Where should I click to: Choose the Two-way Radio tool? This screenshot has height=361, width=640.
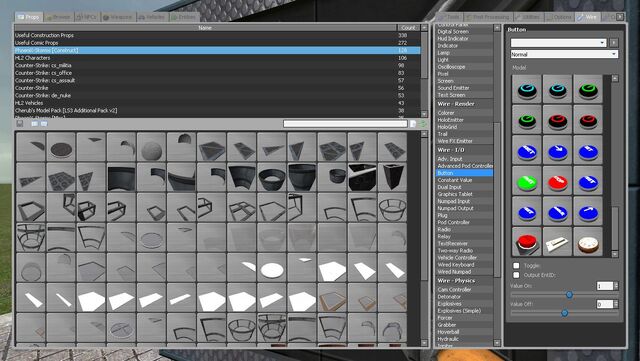[464, 250]
